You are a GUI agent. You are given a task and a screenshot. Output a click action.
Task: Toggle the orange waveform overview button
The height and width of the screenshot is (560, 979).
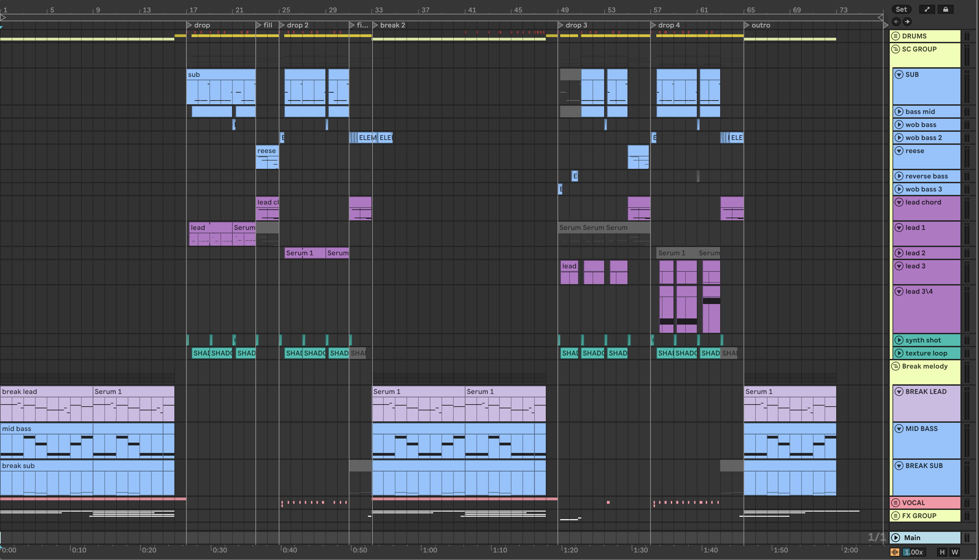click(x=895, y=552)
